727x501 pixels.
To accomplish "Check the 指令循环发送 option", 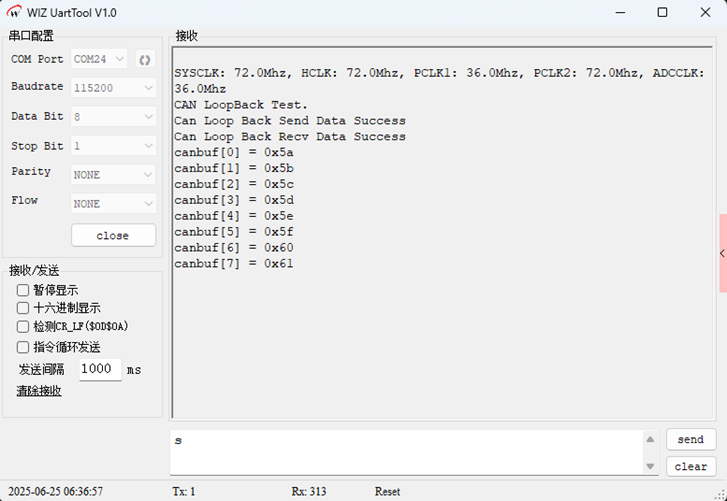I will (x=23, y=347).
